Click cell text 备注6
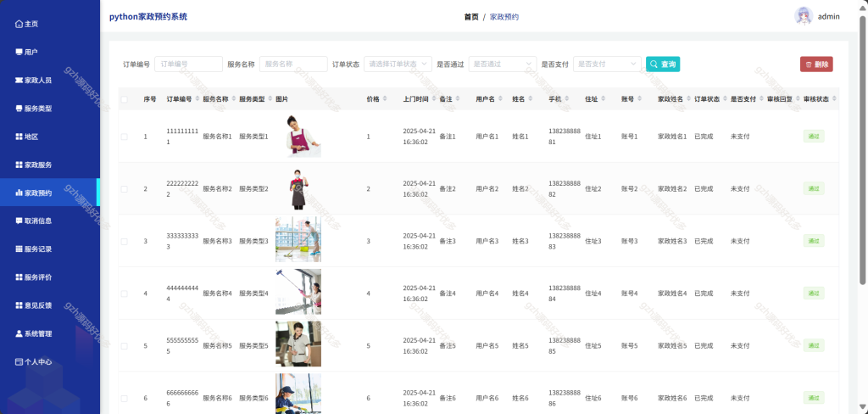 click(448, 398)
